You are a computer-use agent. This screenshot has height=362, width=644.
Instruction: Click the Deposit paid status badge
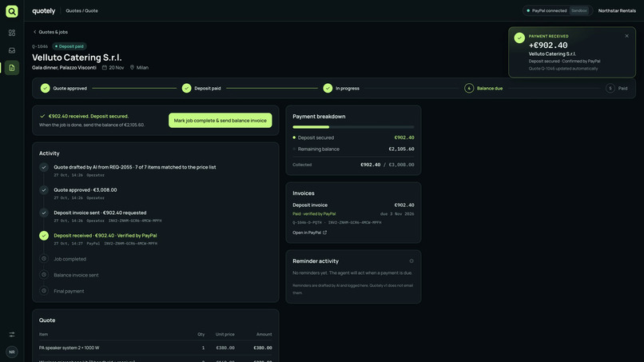coord(70,46)
